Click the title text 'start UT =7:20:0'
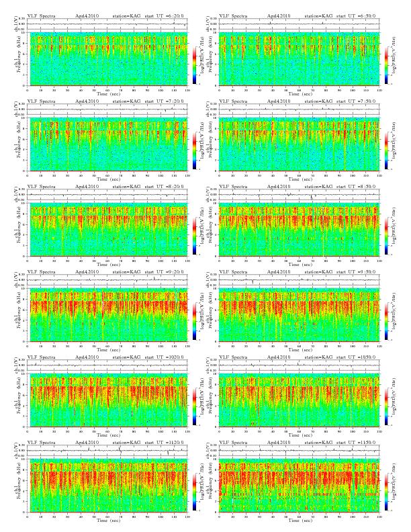 [165, 101]
